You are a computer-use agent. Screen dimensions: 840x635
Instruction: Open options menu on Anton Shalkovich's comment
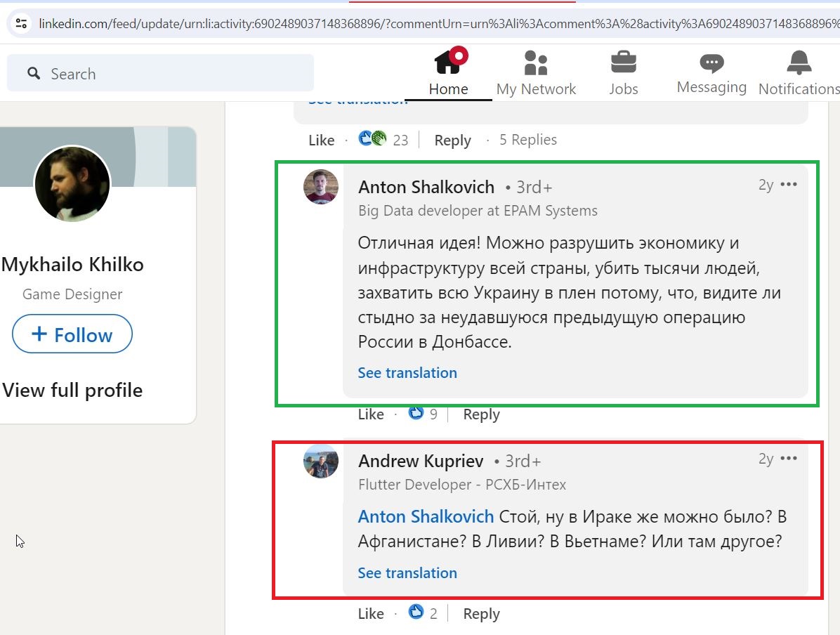789,184
